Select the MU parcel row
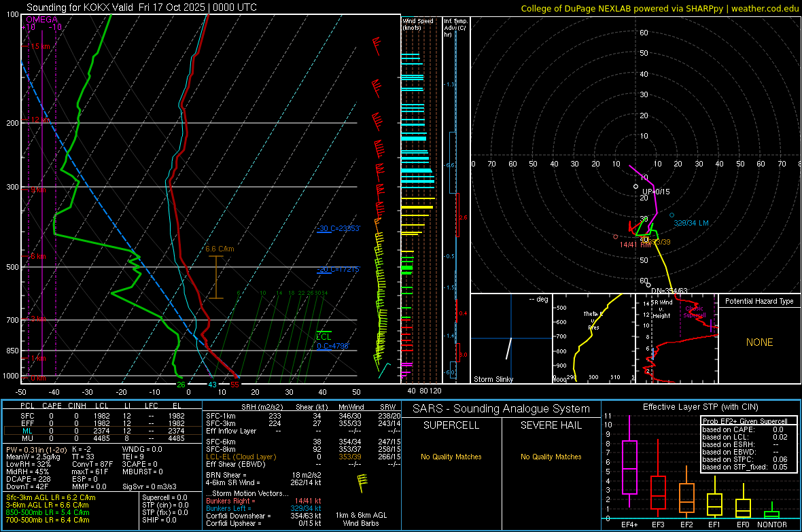 [x=103, y=438]
